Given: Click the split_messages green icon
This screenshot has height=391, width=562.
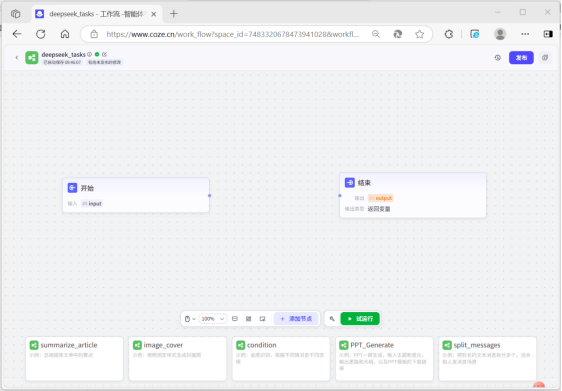Looking at the screenshot, I should (447, 345).
